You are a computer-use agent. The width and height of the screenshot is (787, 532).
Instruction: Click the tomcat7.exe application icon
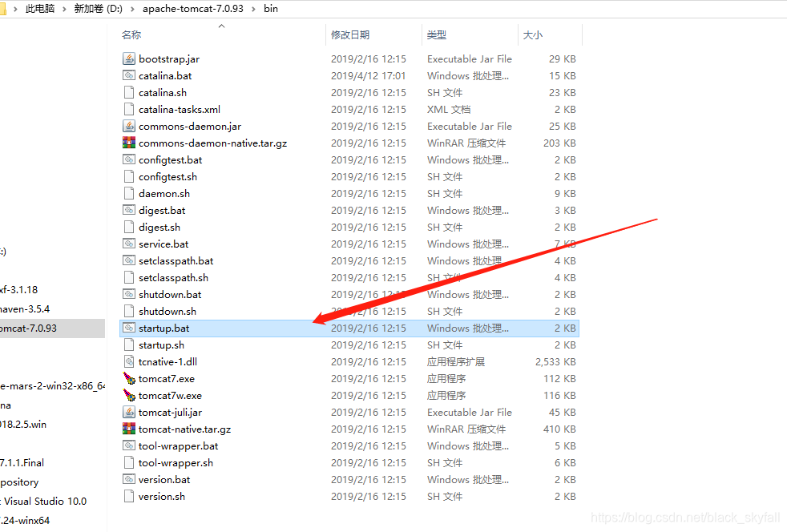click(x=129, y=378)
